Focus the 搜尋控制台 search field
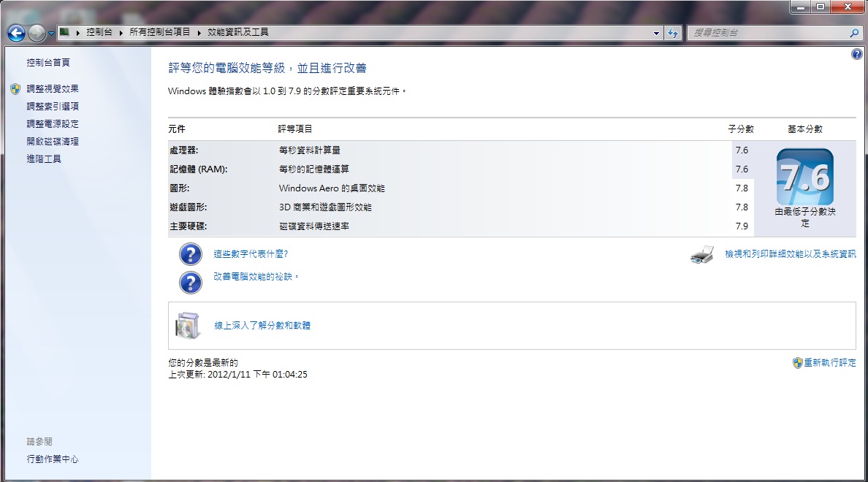This screenshot has width=868, height=482. coord(767,33)
